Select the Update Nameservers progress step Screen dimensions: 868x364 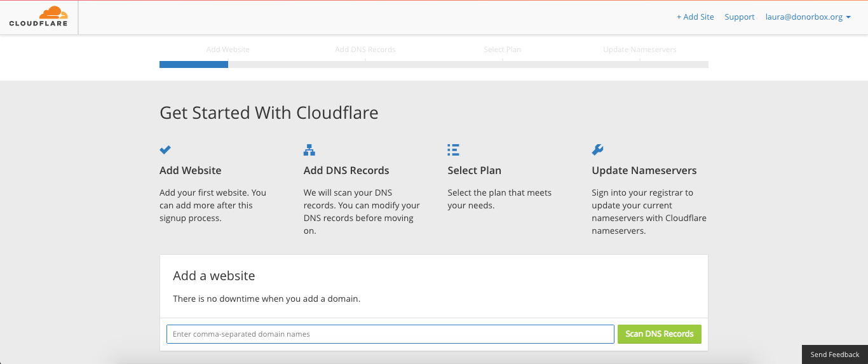[640, 50]
